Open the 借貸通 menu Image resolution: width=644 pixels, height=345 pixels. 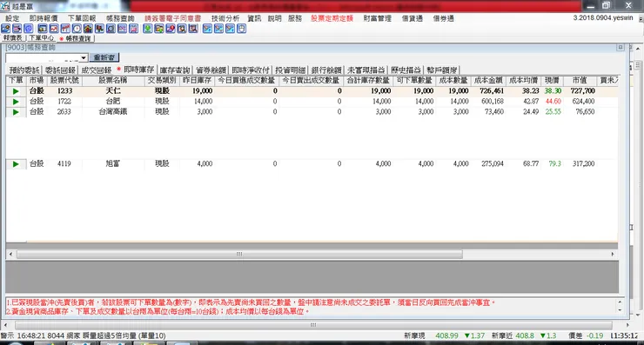[x=413, y=18]
